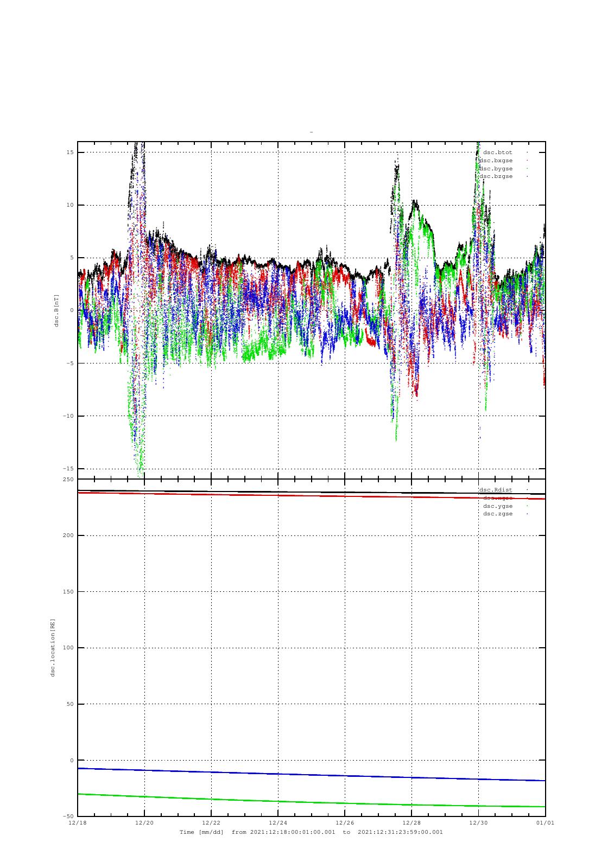Image resolution: width=614 pixels, height=868 pixels.
Task: Select the dsc.btot legend label
Action: [x=498, y=152]
